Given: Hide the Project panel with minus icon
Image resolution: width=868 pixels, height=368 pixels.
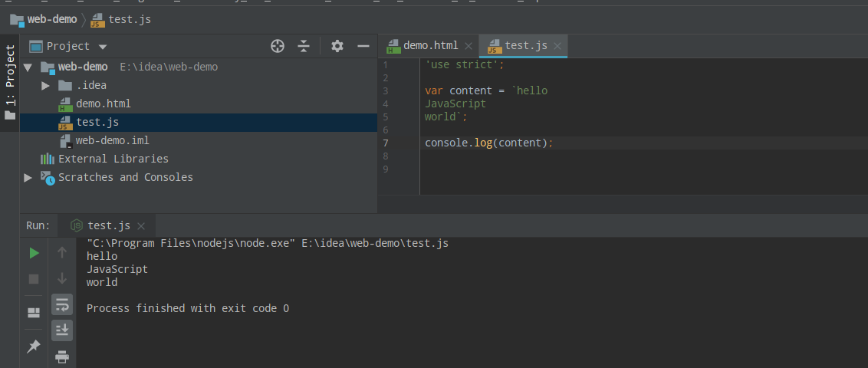Looking at the screenshot, I should pyautogui.click(x=363, y=46).
